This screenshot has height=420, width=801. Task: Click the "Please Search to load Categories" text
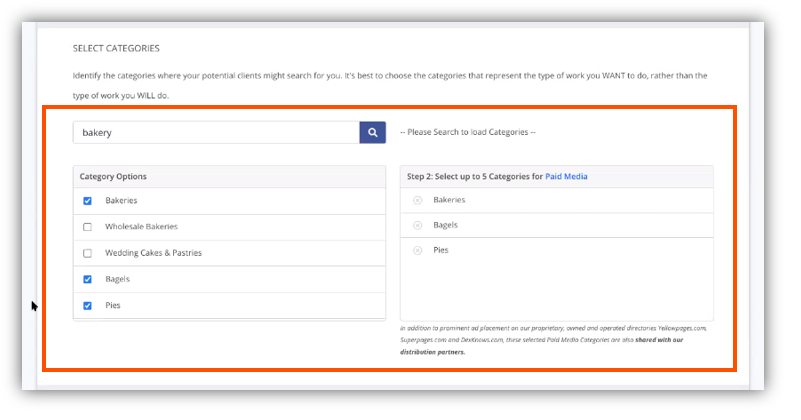[467, 132]
